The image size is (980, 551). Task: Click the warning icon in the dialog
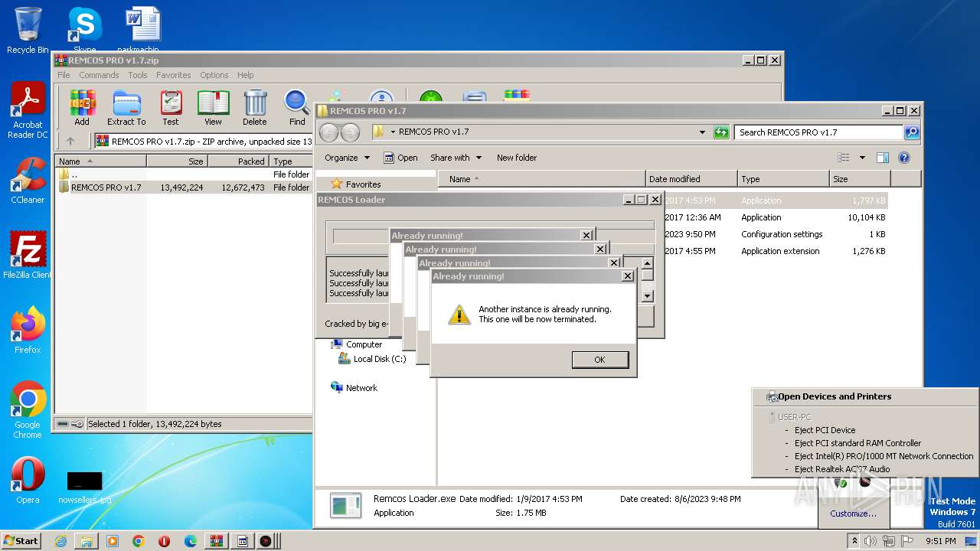[459, 315]
